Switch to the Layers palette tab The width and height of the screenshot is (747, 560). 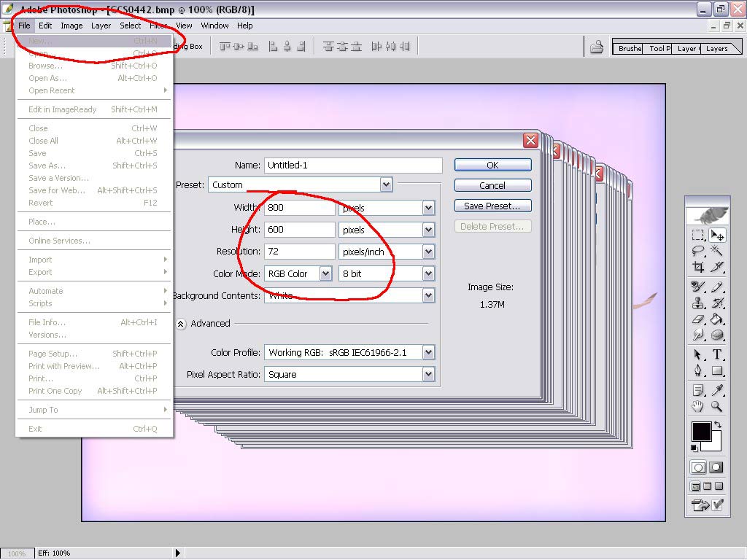coord(716,49)
